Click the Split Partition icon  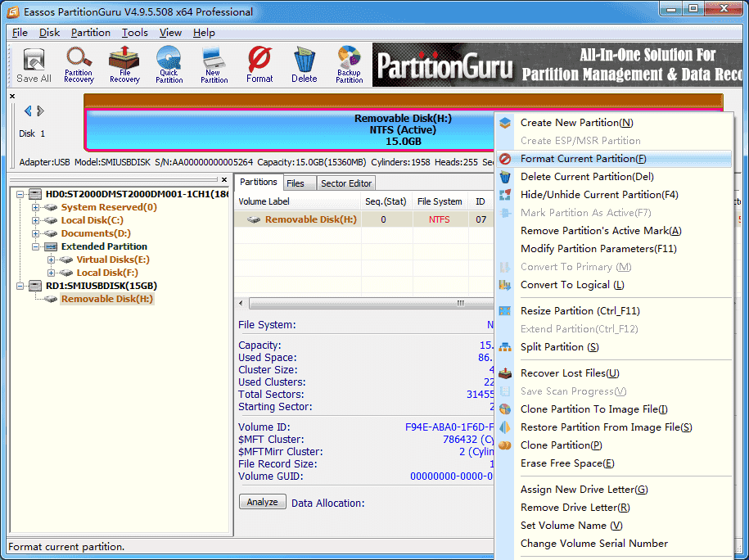pyautogui.click(x=505, y=347)
